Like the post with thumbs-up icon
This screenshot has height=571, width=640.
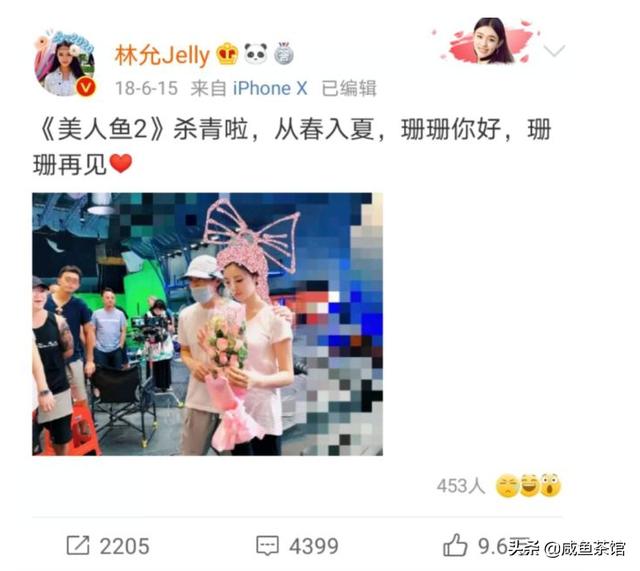455,545
